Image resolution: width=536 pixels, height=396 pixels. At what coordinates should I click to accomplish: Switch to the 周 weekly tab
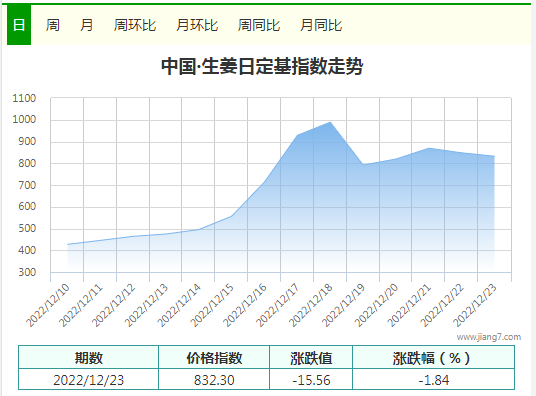pos(53,25)
